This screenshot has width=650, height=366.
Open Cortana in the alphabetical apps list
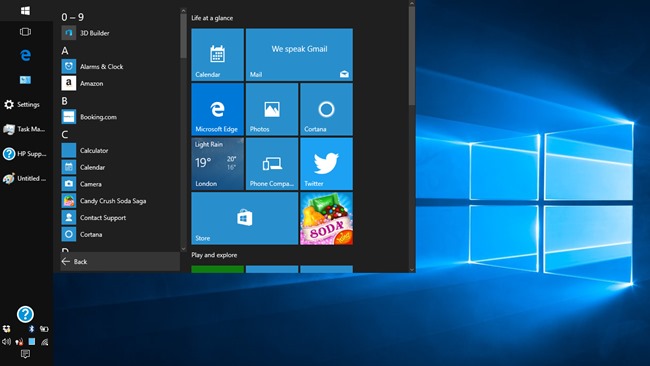120,234
